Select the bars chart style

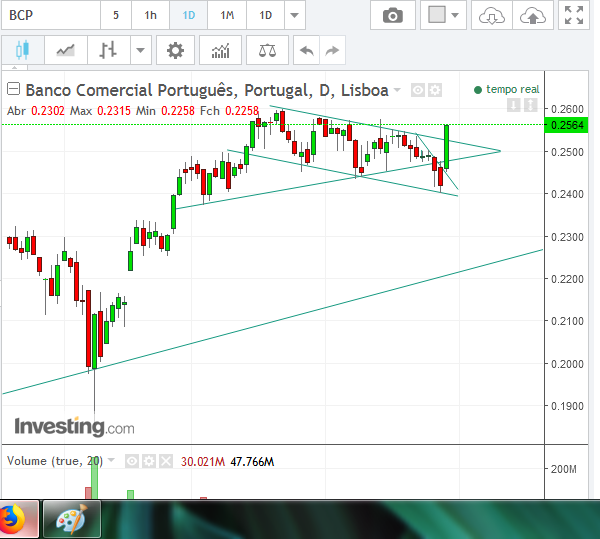[x=109, y=50]
